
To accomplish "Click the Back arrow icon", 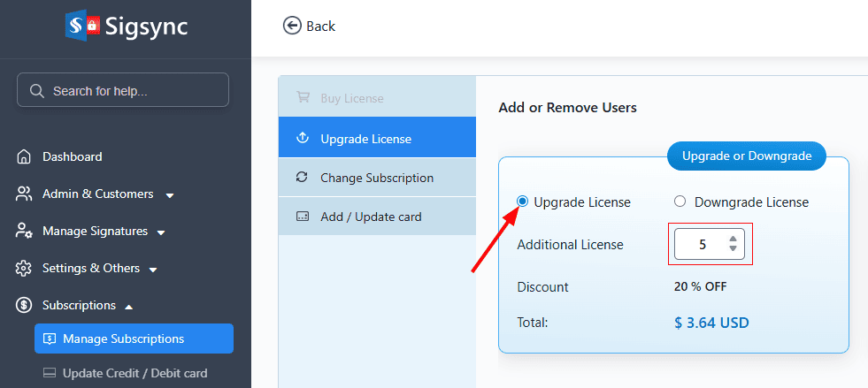I will [292, 26].
